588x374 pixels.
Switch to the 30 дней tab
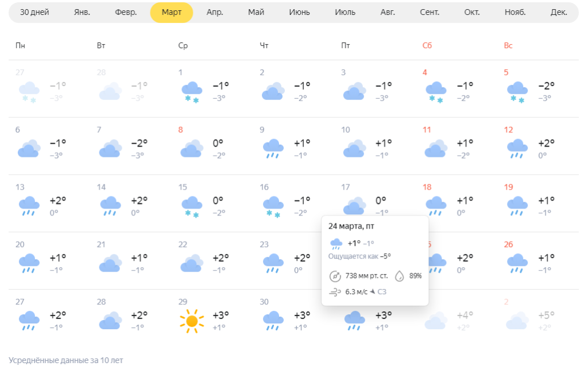click(x=36, y=13)
